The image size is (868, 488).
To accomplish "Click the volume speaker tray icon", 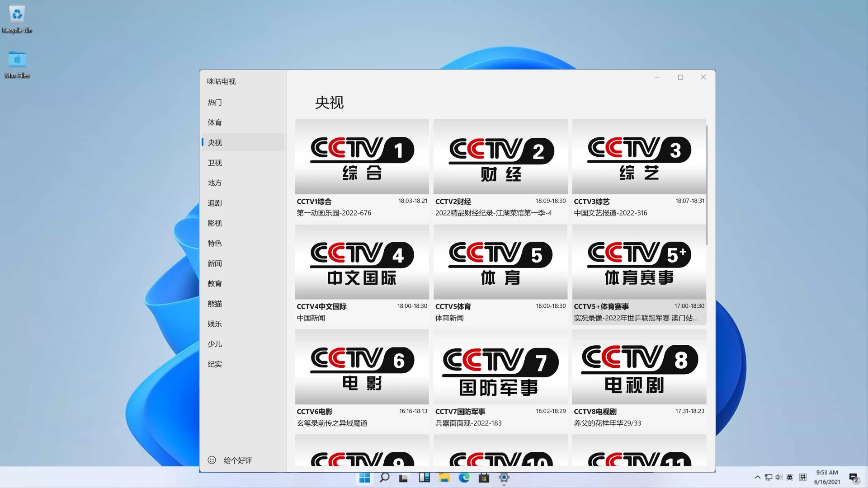I will pyautogui.click(x=778, y=477).
